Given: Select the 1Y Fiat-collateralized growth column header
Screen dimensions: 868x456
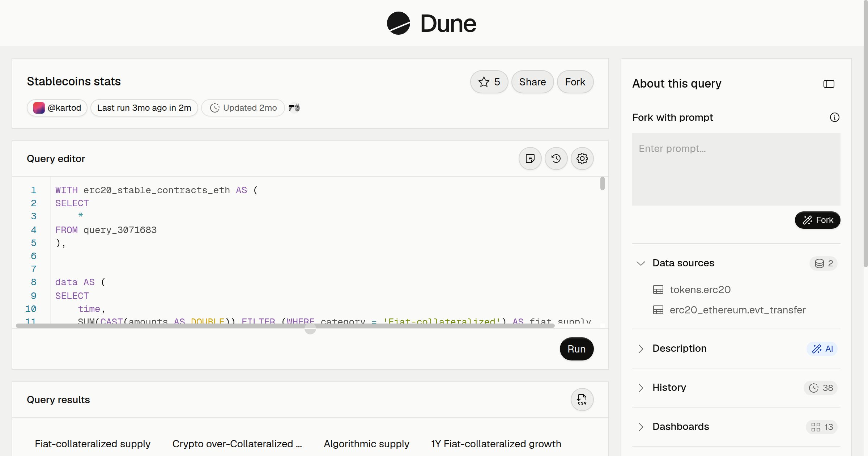Looking at the screenshot, I should click(x=496, y=444).
